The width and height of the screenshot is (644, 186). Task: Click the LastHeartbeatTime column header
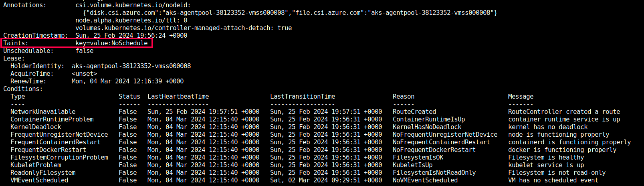click(178, 97)
